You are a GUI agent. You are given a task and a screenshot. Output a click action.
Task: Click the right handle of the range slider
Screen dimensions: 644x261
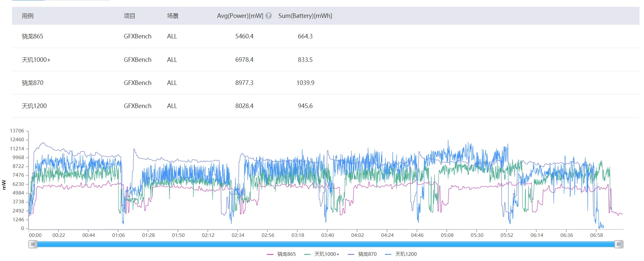coord(619,244)
